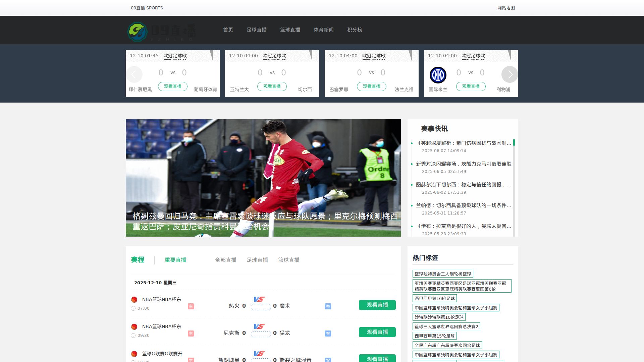Select the 重要直播 schedule tab
Viewport: 644px width, 362px height.
click(x=175, y=260)
